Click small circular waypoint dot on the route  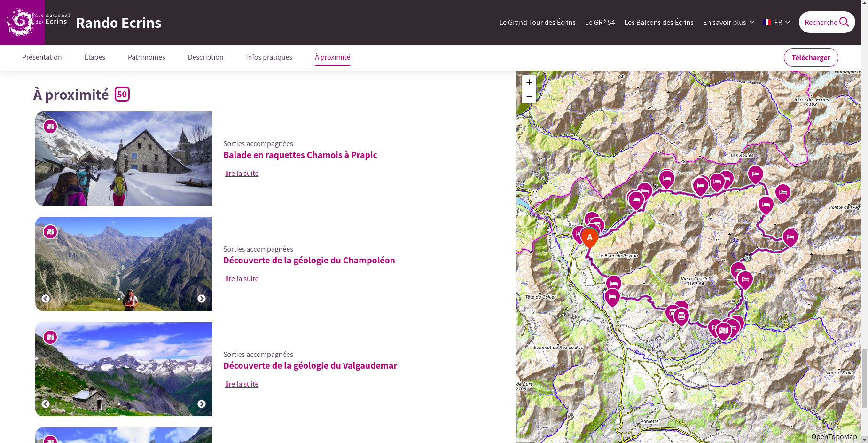pyautogui.click(x=747, y=258)
